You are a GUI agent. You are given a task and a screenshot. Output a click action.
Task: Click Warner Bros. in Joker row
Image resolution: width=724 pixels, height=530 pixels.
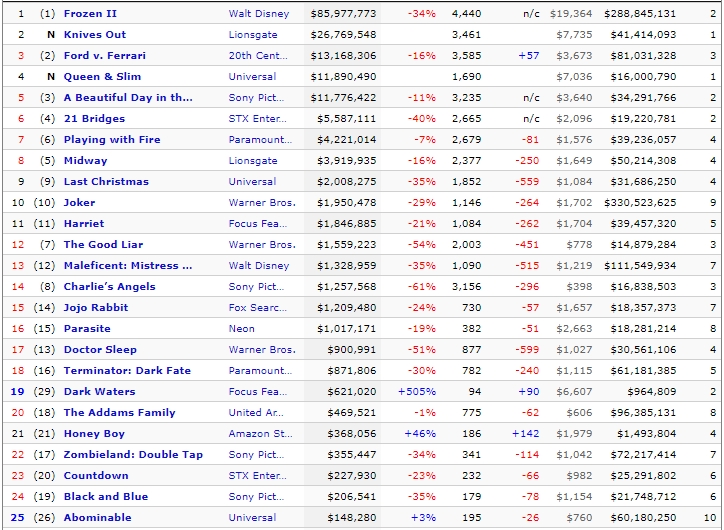pyautogui.click(x=262, y=203)
